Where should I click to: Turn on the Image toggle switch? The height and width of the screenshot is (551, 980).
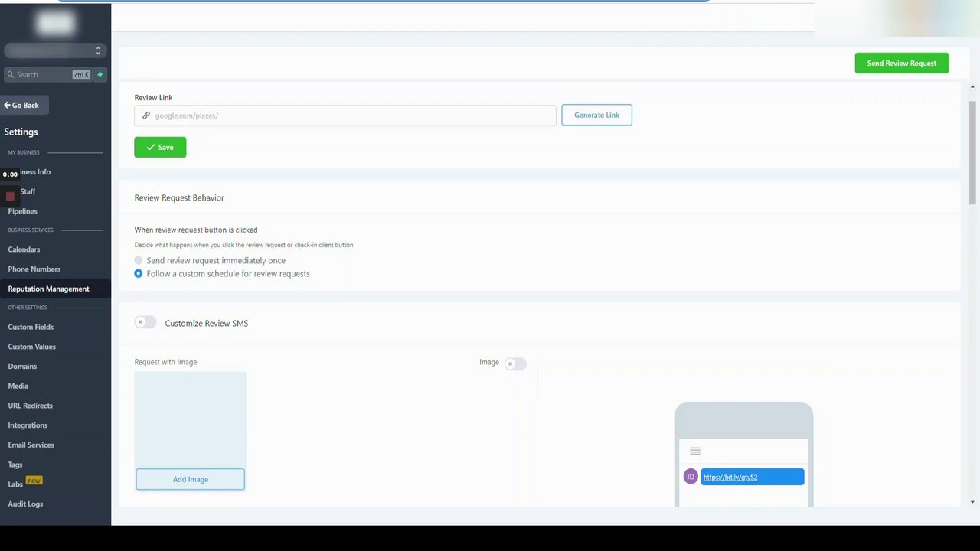(x=515, y=364)
